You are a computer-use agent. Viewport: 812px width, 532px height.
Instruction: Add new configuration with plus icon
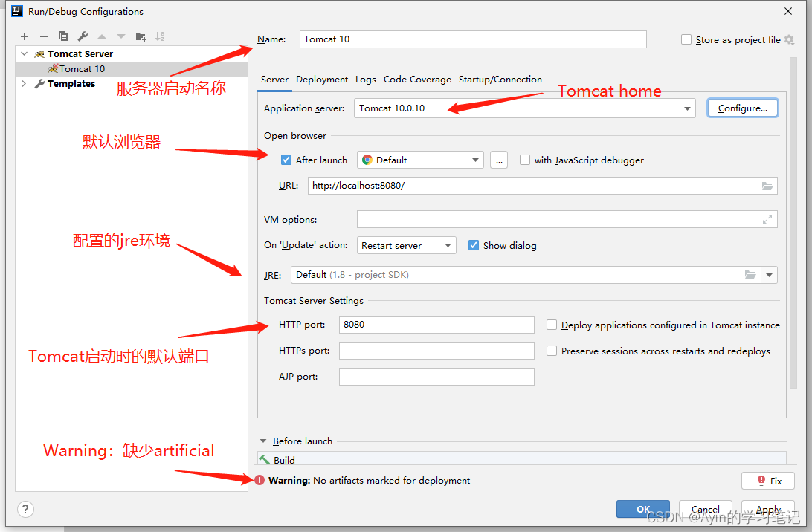pos(25,36)
